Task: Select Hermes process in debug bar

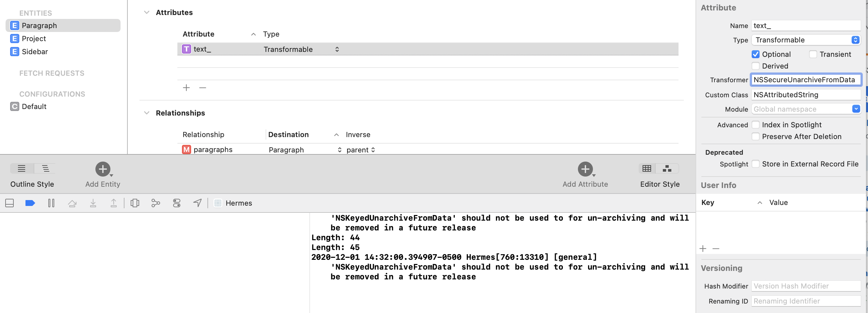Action: coord(233,203)
